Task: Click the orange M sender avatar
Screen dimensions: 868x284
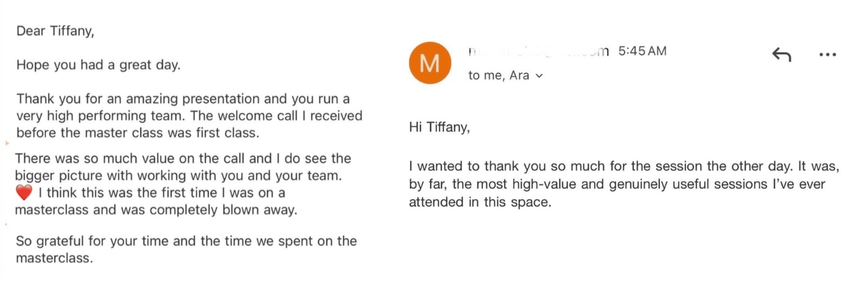Action: click(x=430, y=63)
